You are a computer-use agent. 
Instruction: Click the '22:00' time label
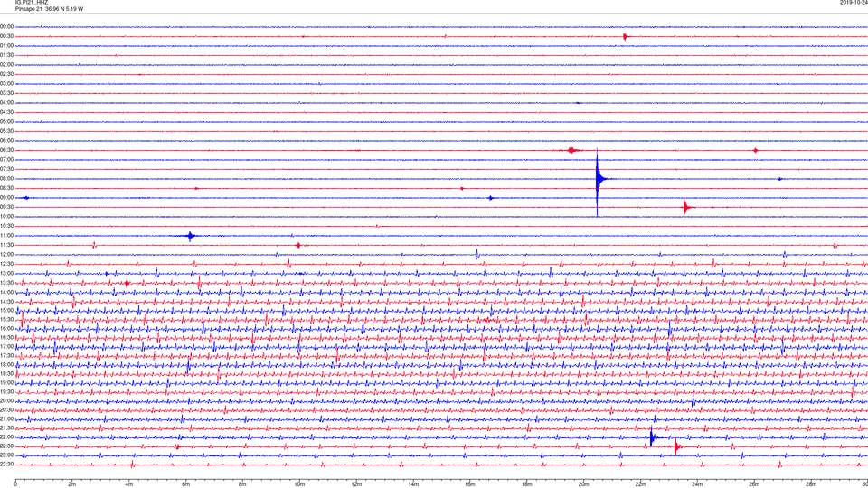6,437
